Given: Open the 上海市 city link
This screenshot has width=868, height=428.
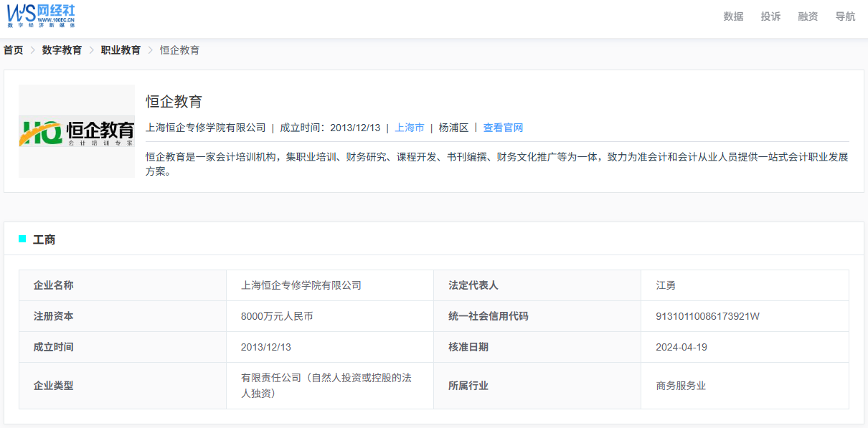Looking at the screenshot, I should (410, 128).
